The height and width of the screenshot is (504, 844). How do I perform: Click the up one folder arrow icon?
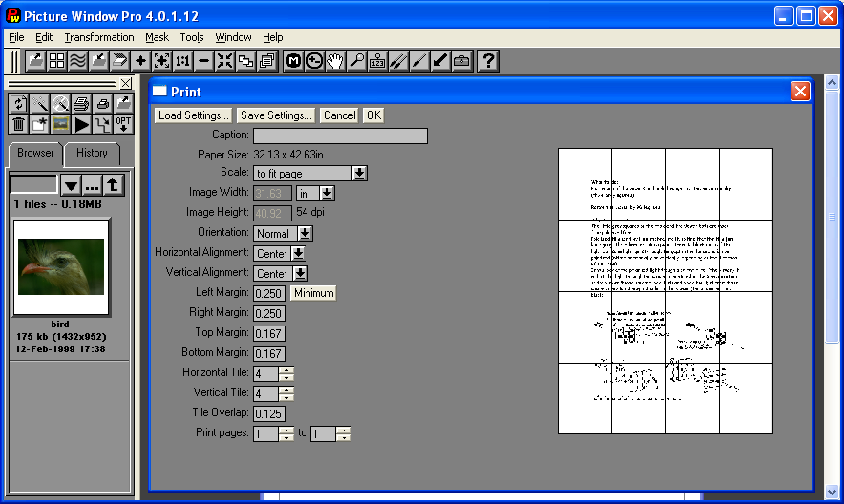(113, 185)
